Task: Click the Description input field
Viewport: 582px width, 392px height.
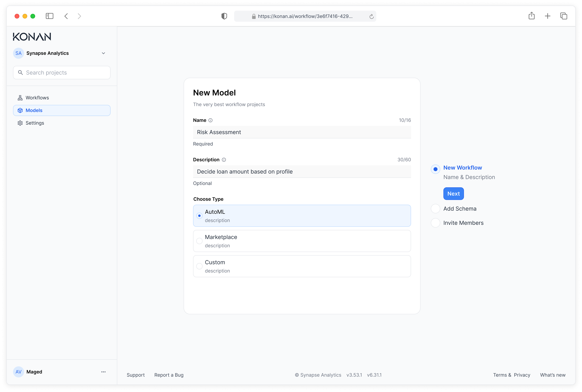Action: tap(302, 172)
